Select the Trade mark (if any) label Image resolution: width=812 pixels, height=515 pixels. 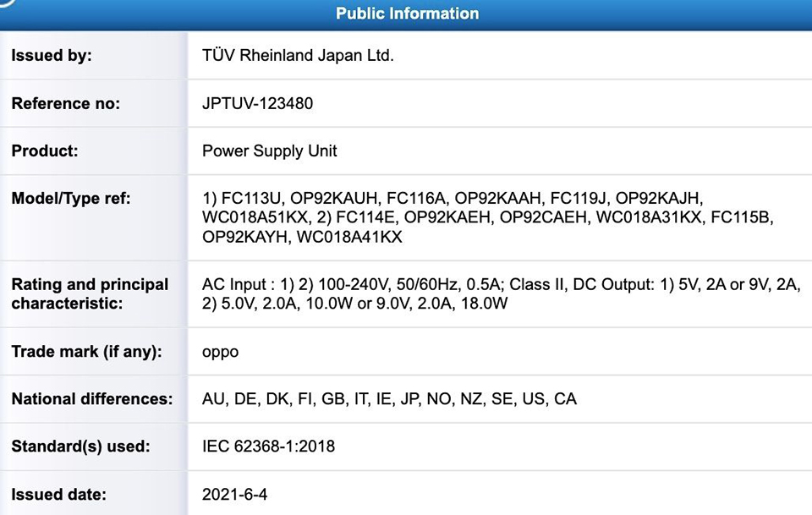tap(86, 352)
